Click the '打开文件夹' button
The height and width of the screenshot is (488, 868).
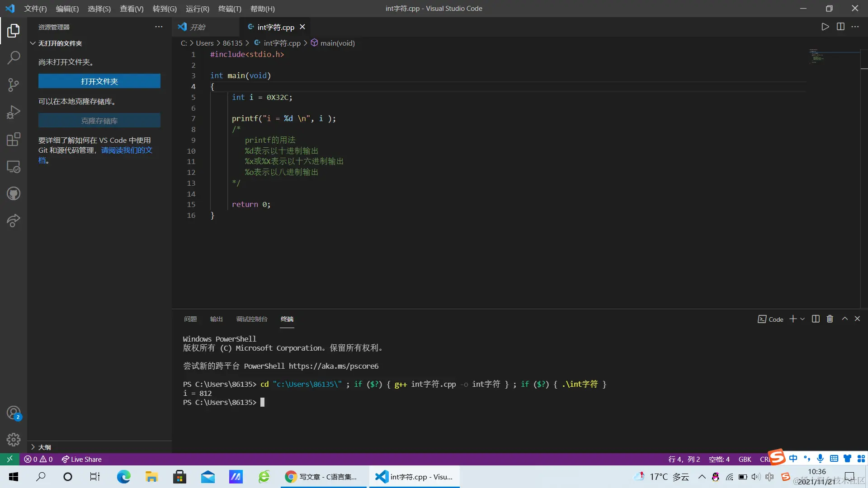pos(99,81)
